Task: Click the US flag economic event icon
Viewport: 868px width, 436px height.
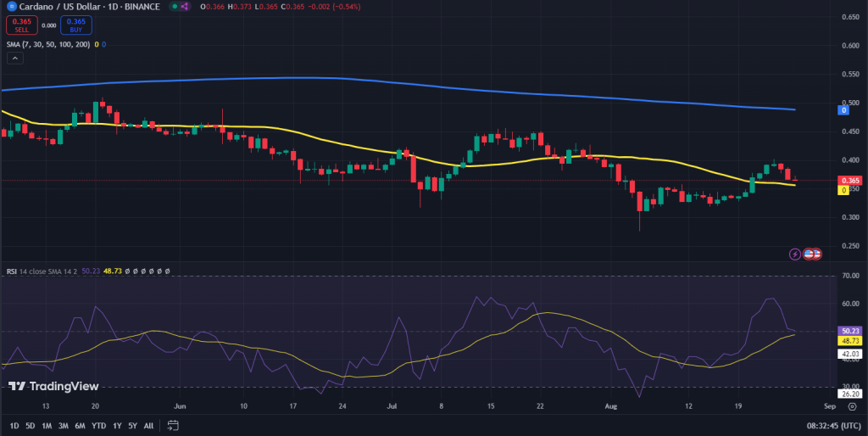Action: pyautogui.click(x=809, y=254)
